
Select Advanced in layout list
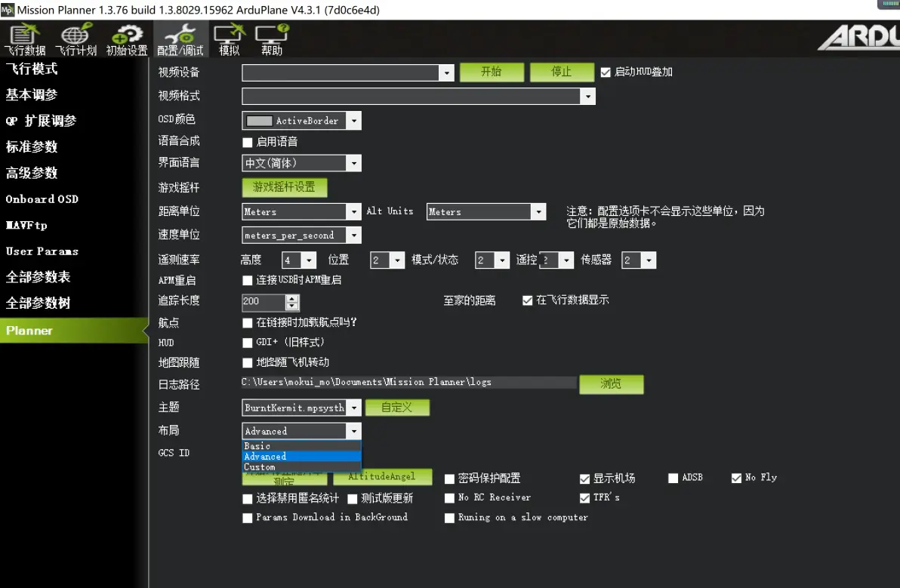click(x=301, y=457)
